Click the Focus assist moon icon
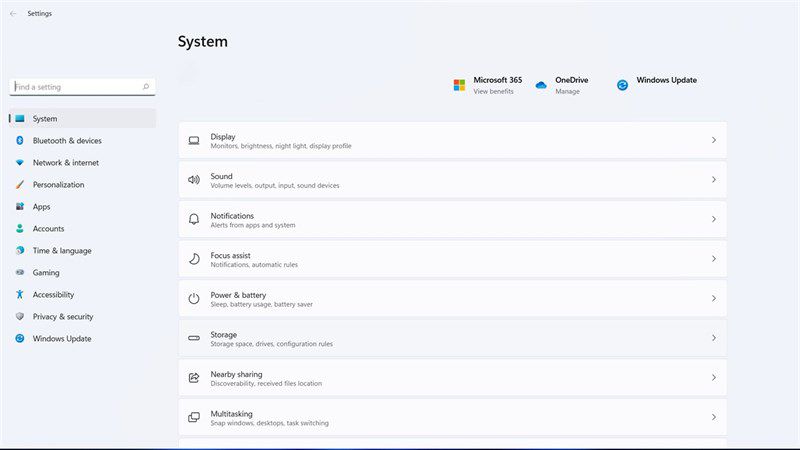800x450 pixels. [194, 259]
